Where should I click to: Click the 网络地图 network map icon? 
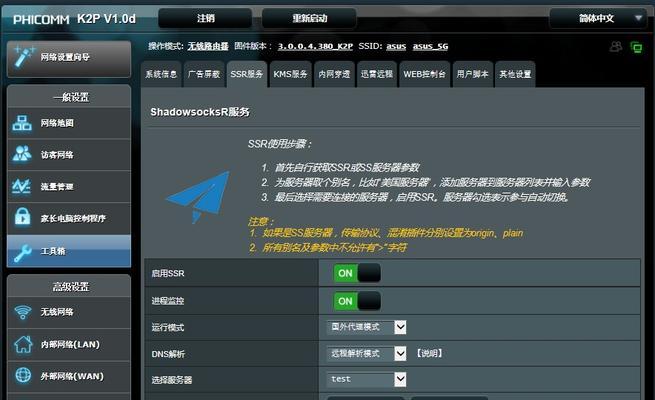pos(22,123)
